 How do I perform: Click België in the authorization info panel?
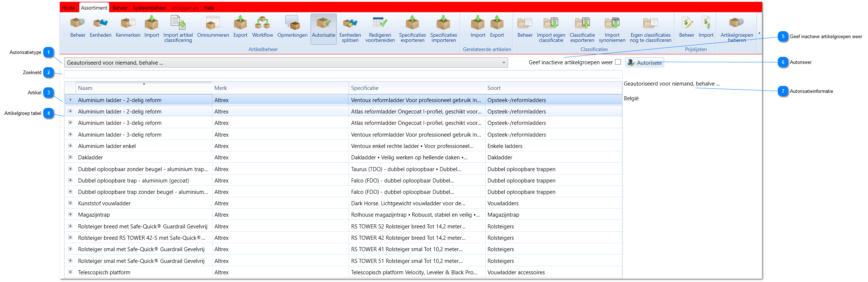coord(631,98)
